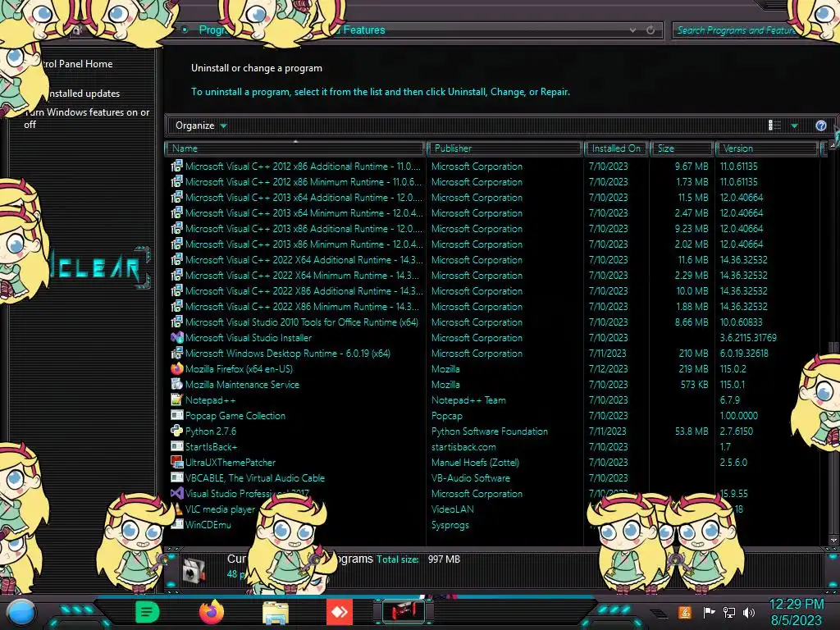Select Microsoft Windows Desktop Runtime icon
840x630 pixels.
click(x=177, y=353)
